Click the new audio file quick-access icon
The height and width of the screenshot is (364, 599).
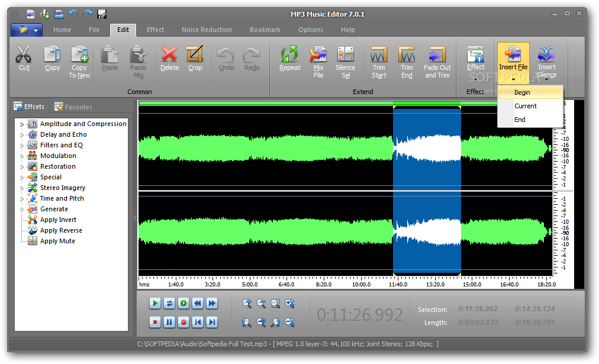[x=31, y=15]
